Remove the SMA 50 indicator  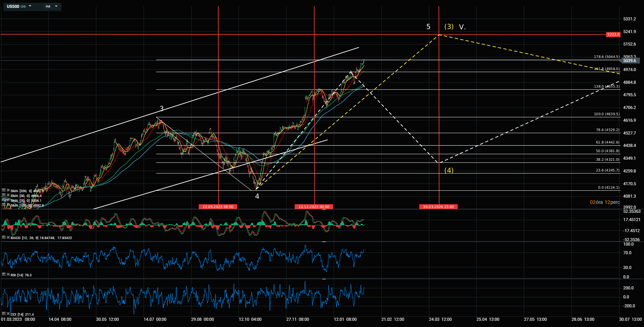pyautogui.click(x=8, y=195)
